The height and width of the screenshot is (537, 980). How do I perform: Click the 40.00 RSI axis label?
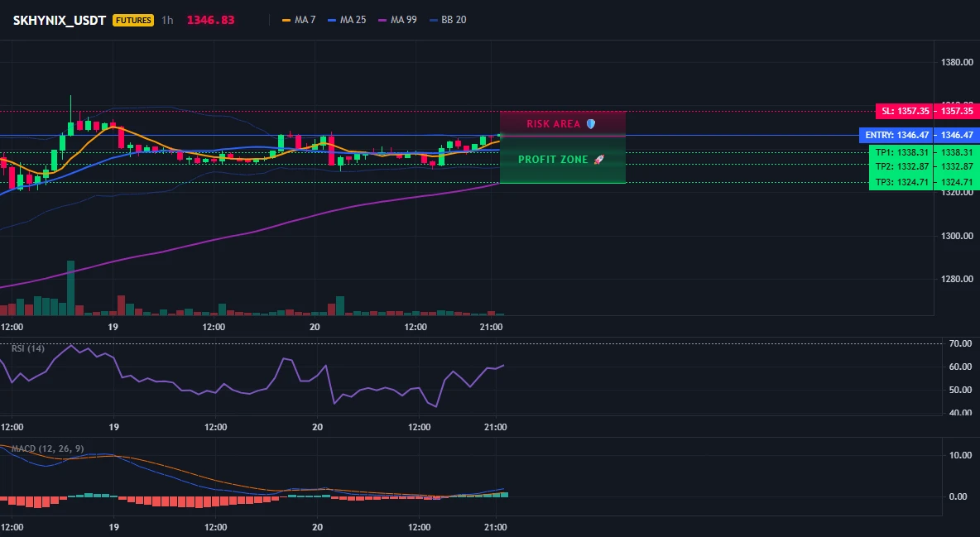pyautogui.click(x=960, y=412)
